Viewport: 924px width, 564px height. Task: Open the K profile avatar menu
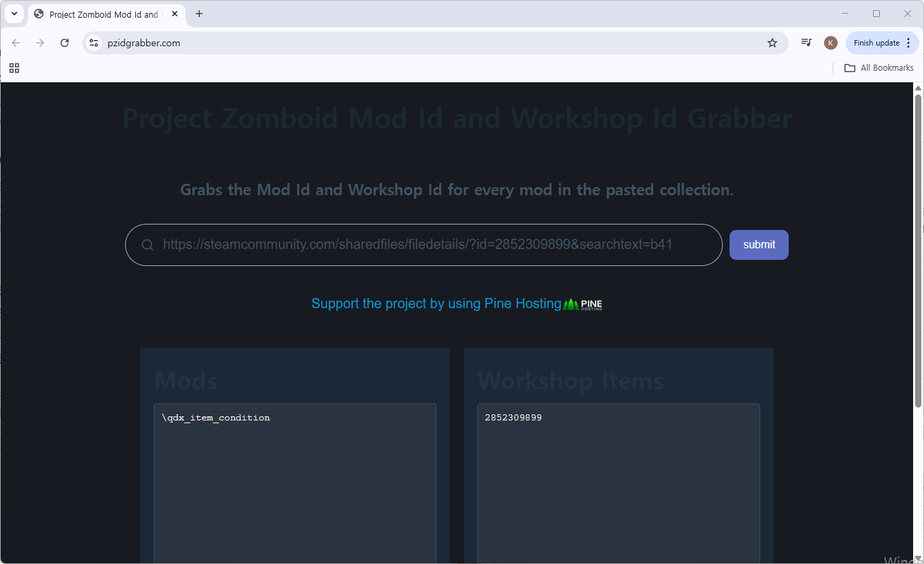pyautogui.click(x=830, y=43)
